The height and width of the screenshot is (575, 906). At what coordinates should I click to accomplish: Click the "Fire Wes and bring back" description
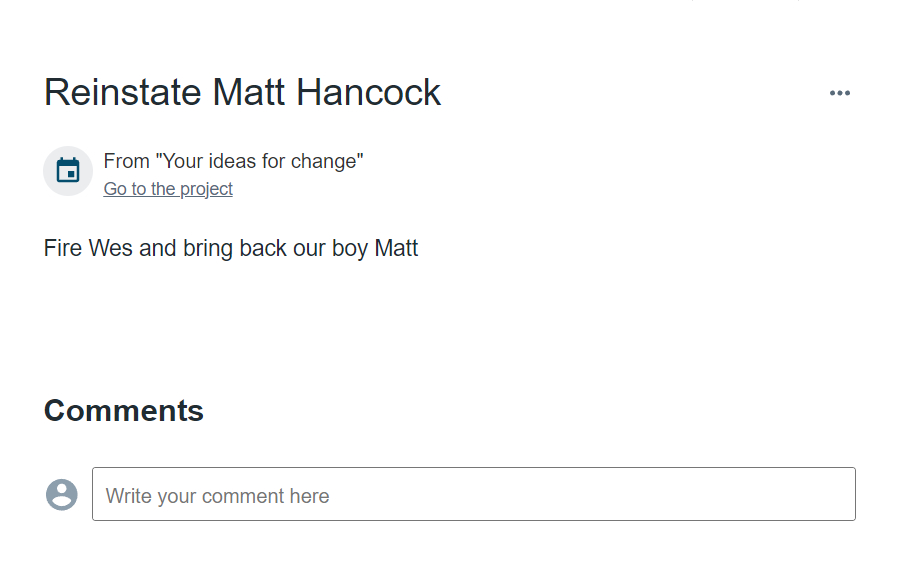click(231, 248)
